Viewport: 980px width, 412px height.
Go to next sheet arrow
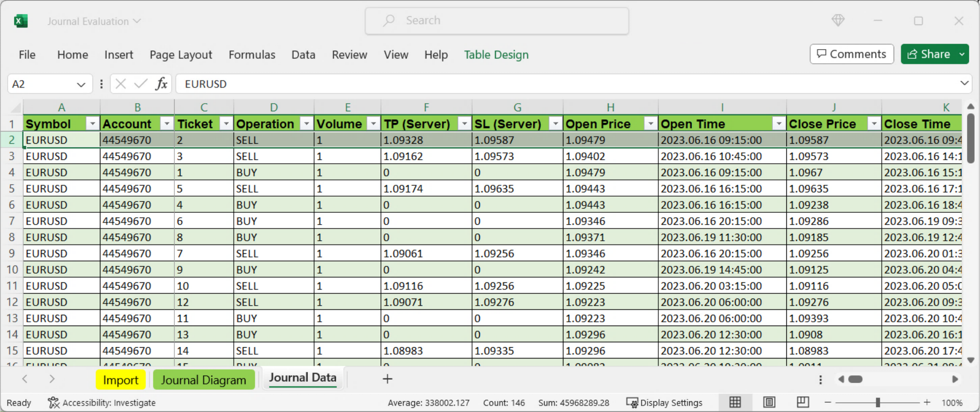(52, 379)
